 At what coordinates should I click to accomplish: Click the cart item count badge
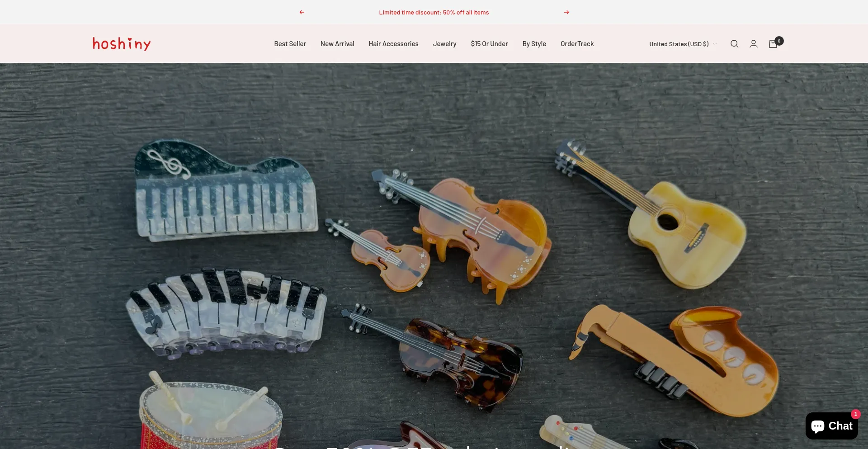pyautogui.click(x=779, y=41)
